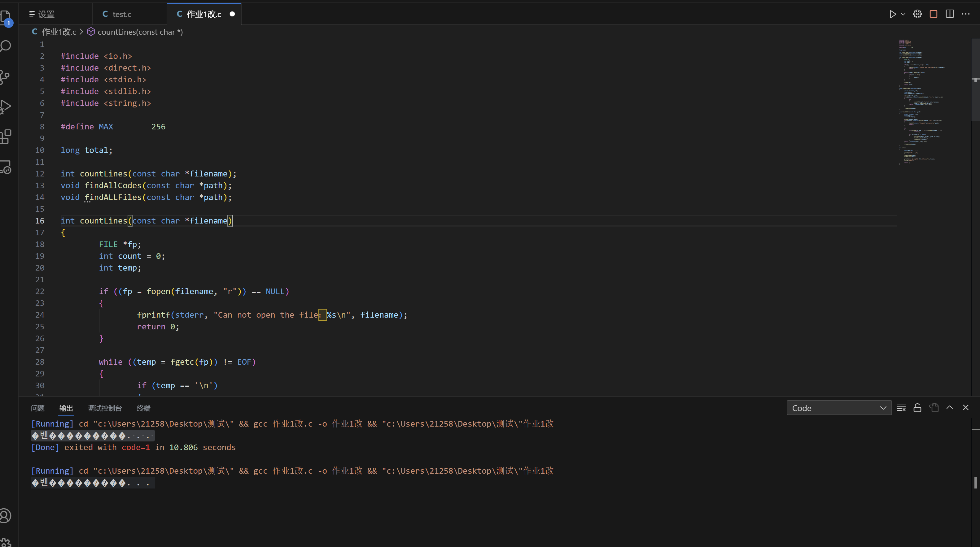Click 'return 0;' on line 25
Screen dimensions: 980x547
(x=158, y=327)
